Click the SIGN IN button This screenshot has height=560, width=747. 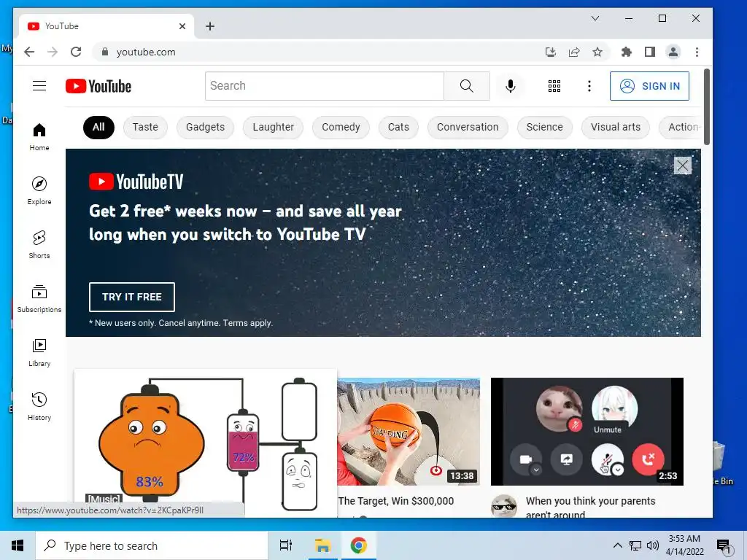(649, 86)
